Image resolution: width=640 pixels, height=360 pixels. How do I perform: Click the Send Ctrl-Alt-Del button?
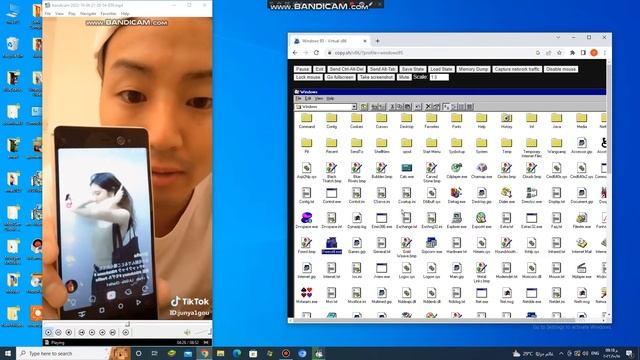347,69
